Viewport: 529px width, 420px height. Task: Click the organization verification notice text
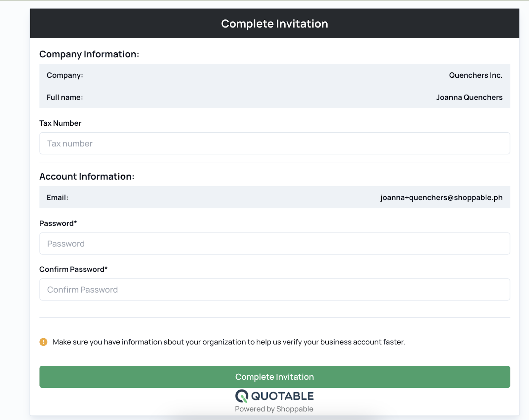[x=229, y=342]
